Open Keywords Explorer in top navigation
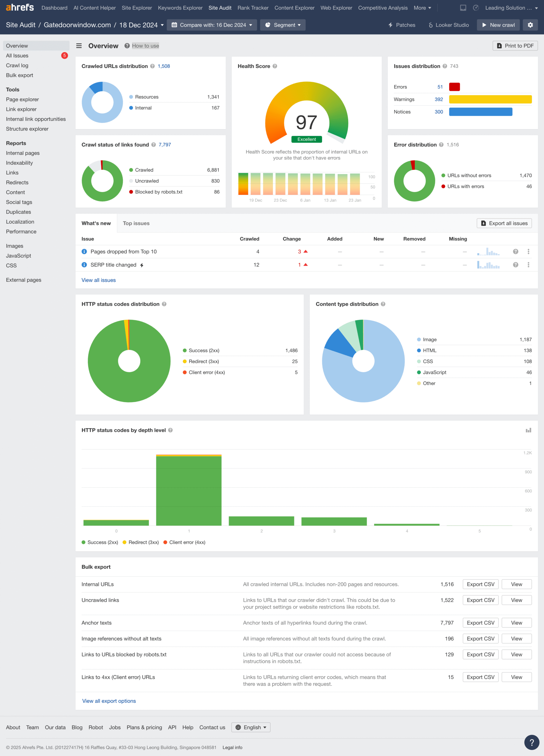The image size is (544, 756). click(180, 8)
